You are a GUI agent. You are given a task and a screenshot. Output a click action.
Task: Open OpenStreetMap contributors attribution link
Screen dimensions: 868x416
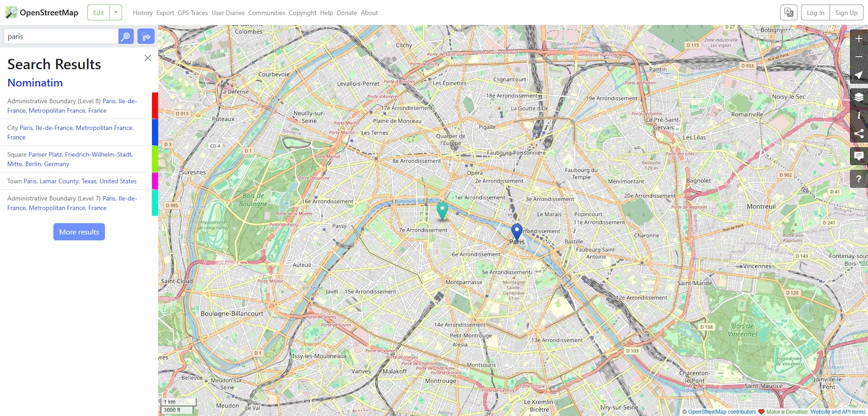722,412
